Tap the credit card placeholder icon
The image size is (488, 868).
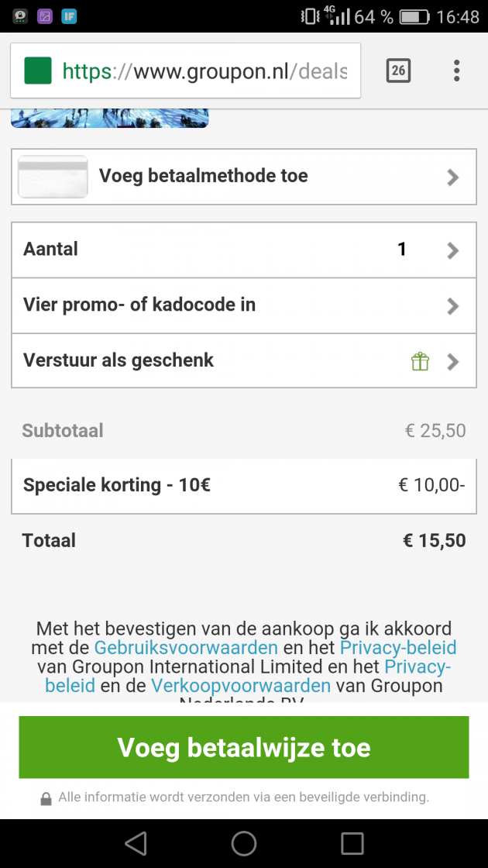(x=53, y=177)
